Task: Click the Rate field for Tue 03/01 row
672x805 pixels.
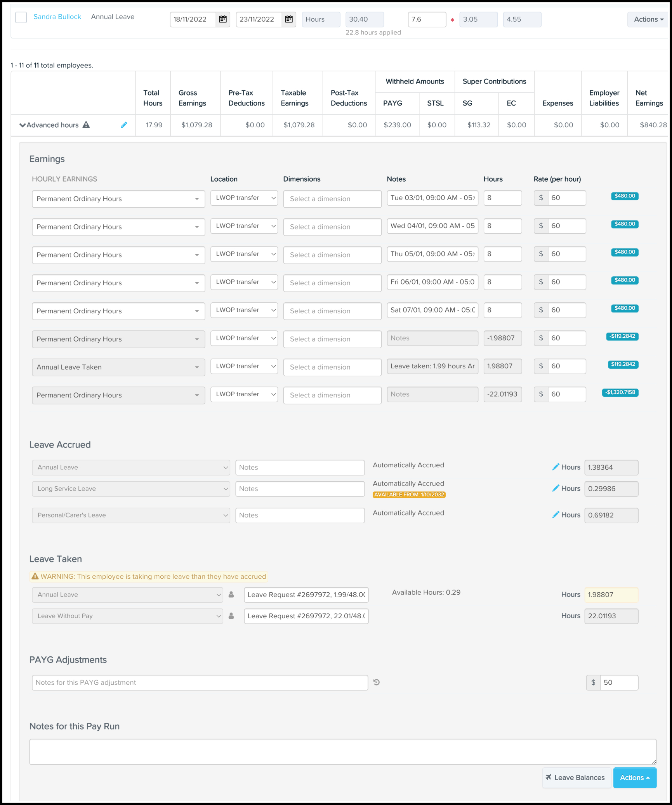Action: (567, 198)
